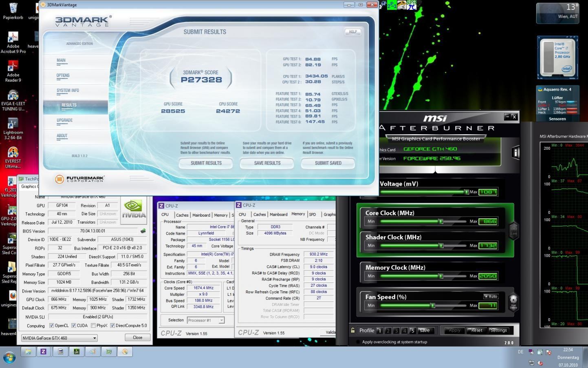Toggle OpenCL checkbox in GPU-Z
Screen dimensions: 588x368
tap(51, 326)
